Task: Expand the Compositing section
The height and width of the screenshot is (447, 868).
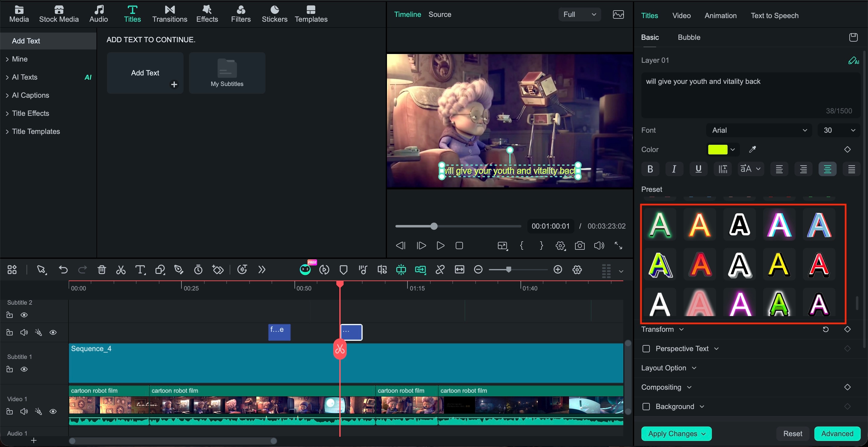Action: click(666, 387)
